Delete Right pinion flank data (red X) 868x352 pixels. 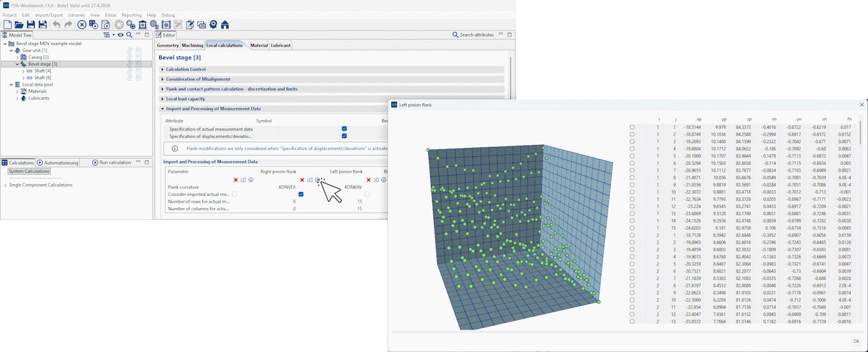[x=236, y=180]
